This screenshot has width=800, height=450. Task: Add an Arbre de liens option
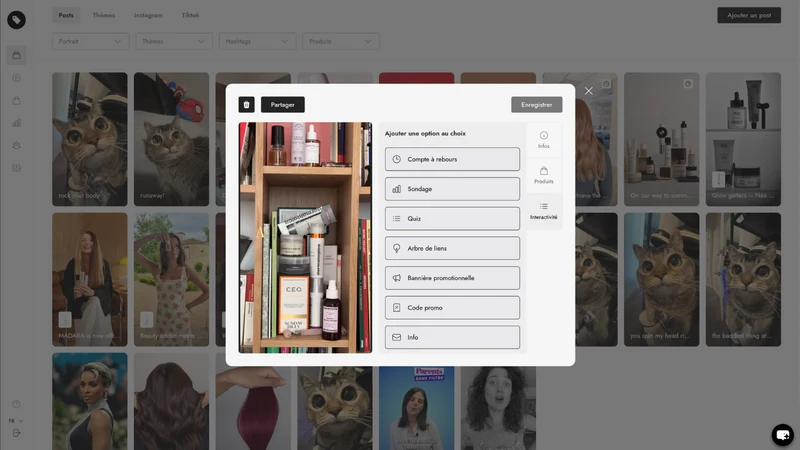(453, 248)
